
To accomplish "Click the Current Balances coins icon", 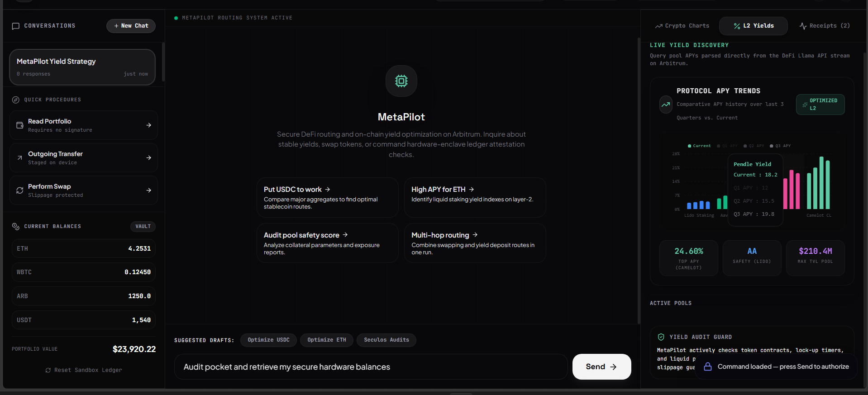I will pyautogui.click(x=15, y=226).
